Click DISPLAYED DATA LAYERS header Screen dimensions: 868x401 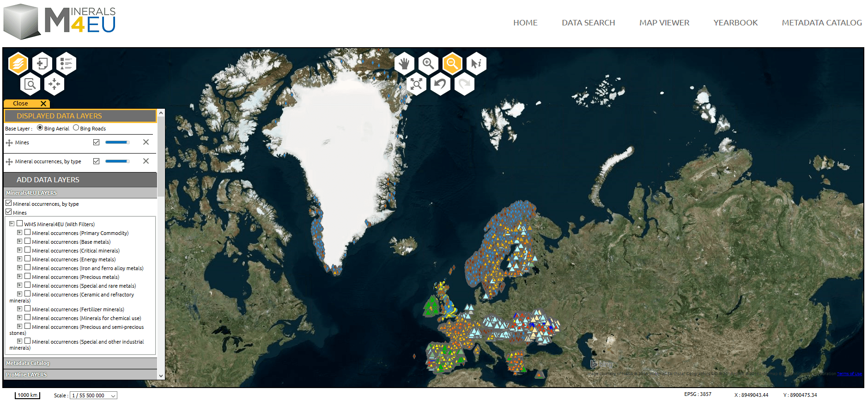[80, 116]
